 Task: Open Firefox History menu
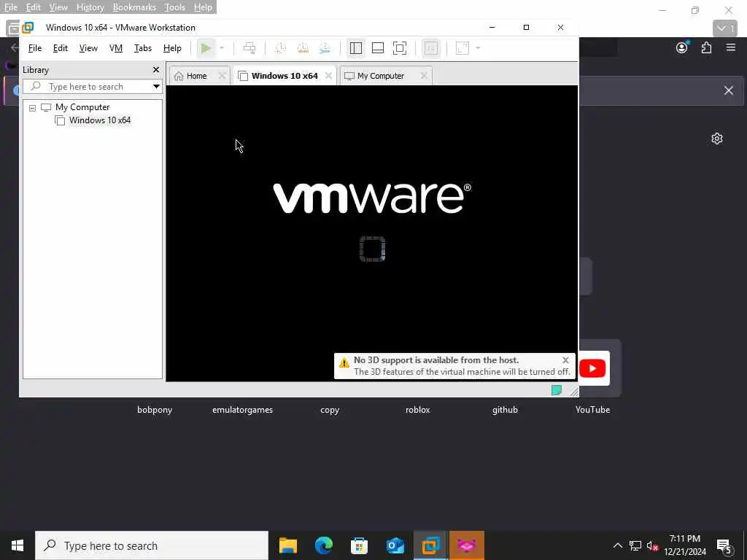tap(90, 7)
